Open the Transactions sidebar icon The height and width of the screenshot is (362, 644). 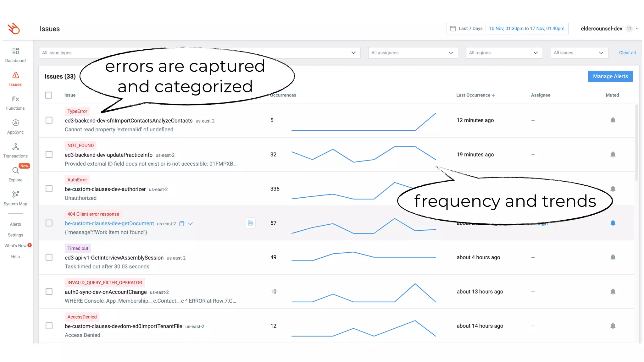[15, 147]
